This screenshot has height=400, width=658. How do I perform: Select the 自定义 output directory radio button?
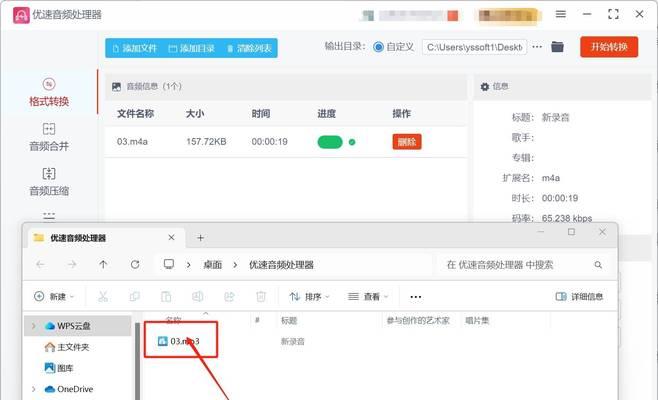[x=378, y=47]
